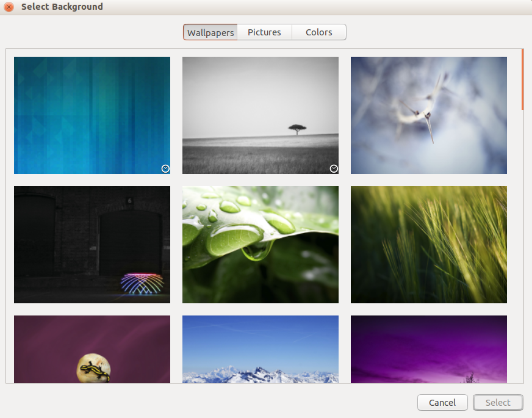
Task: Pick the blurred white flower wallpaper
Action: click(429, 115)
